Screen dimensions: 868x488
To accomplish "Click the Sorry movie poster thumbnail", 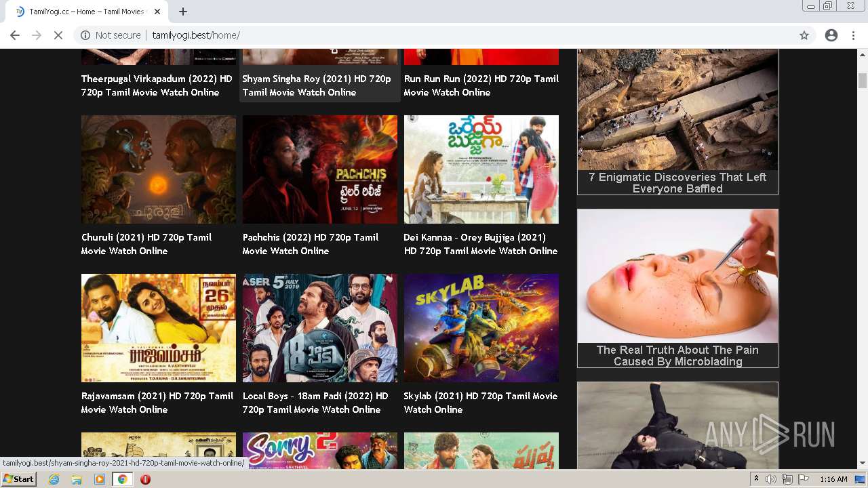I will point(320,451).
